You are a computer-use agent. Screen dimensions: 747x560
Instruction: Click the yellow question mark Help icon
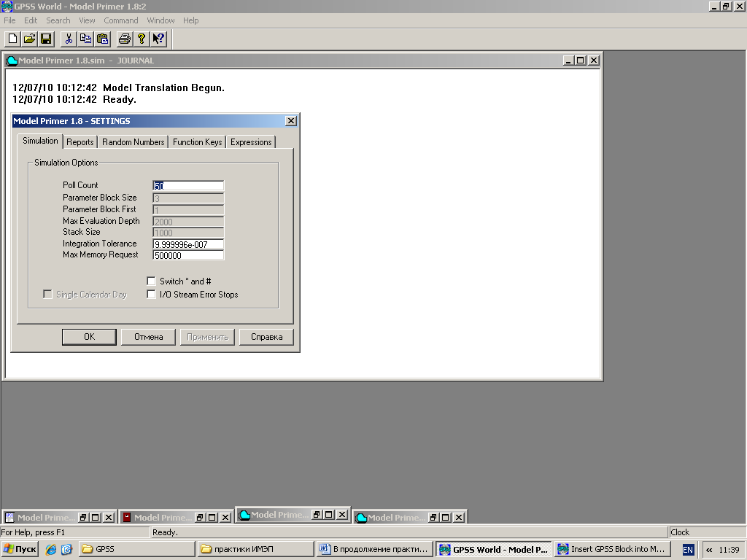pos(142,39)
